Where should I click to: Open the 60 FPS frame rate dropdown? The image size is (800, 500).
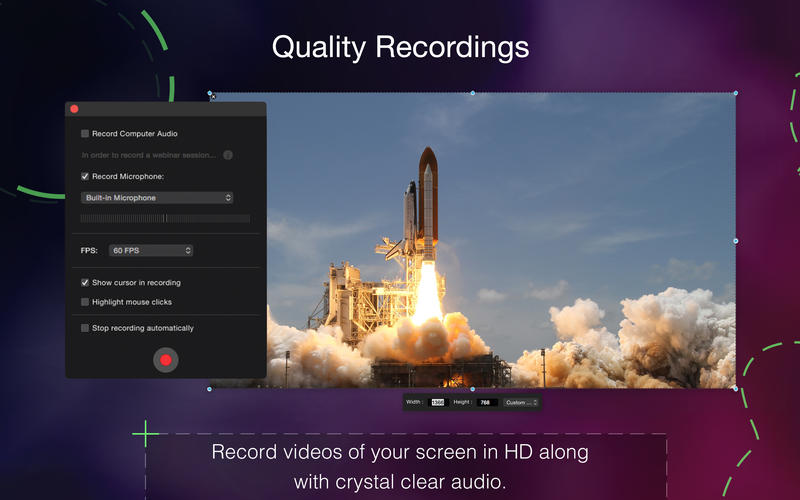[x=150, y=250]
